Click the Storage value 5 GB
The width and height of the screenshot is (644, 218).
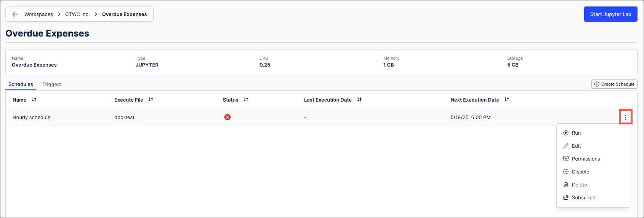513,65
